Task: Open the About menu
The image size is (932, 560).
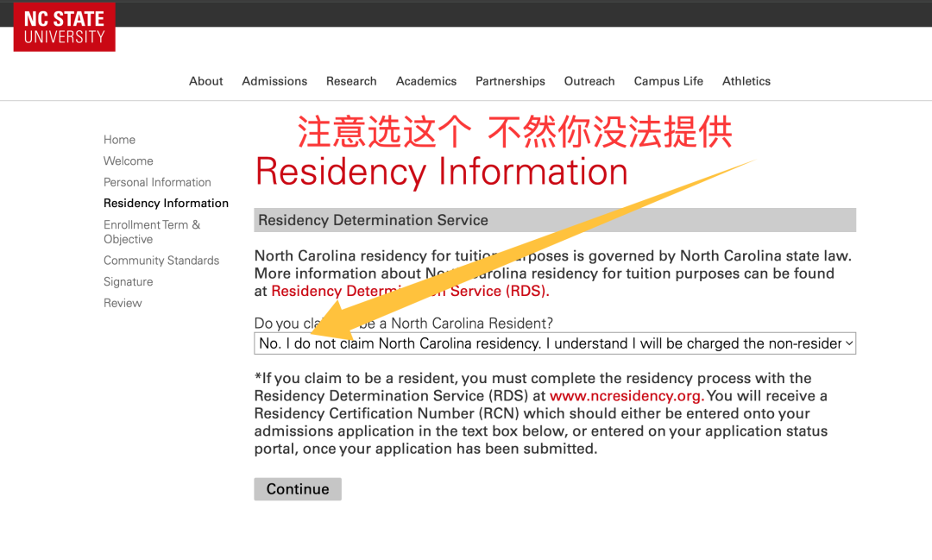Action: (x=205, y=81)
